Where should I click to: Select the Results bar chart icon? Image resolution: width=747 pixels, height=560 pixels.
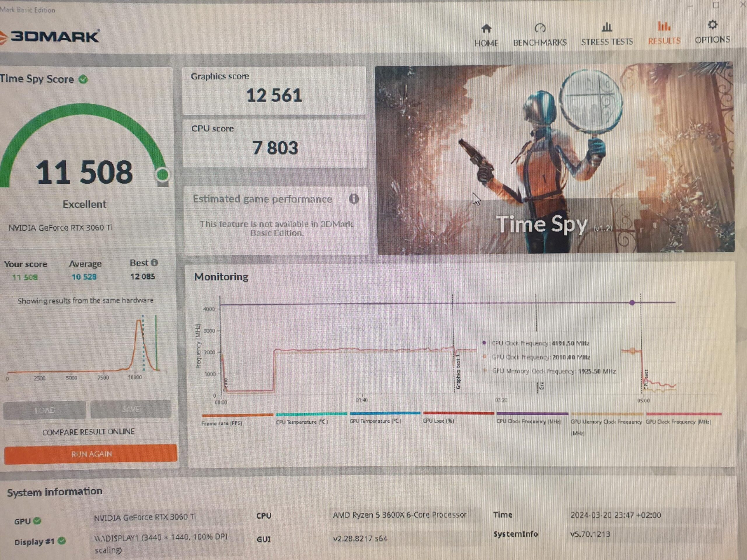tap(664, 26)
